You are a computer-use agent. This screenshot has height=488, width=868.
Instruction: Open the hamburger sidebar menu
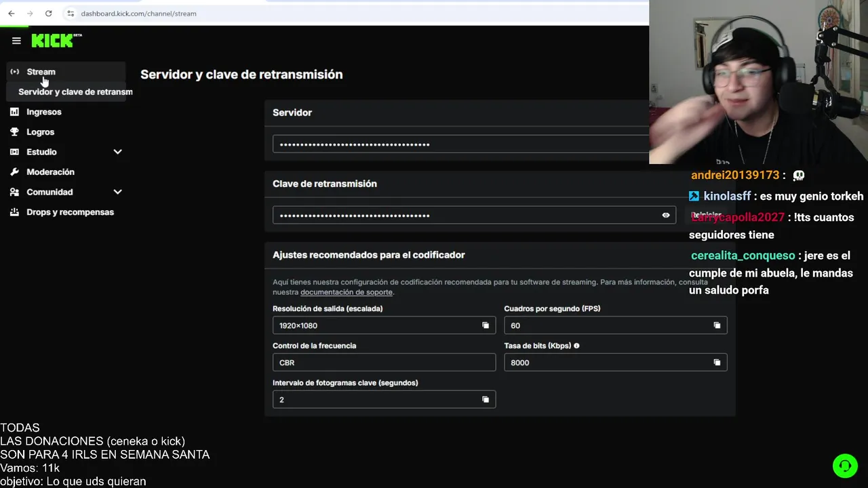tap(16, 41)
